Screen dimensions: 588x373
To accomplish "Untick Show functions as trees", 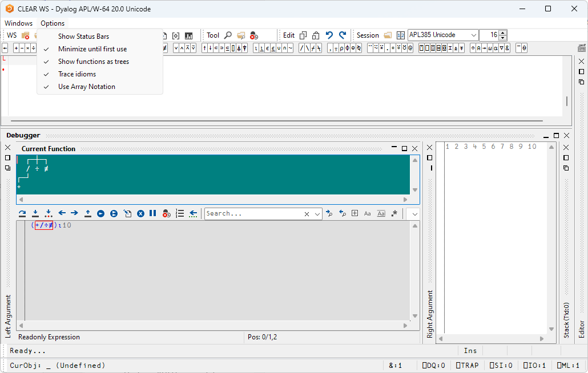I will [x=94, y=62].
